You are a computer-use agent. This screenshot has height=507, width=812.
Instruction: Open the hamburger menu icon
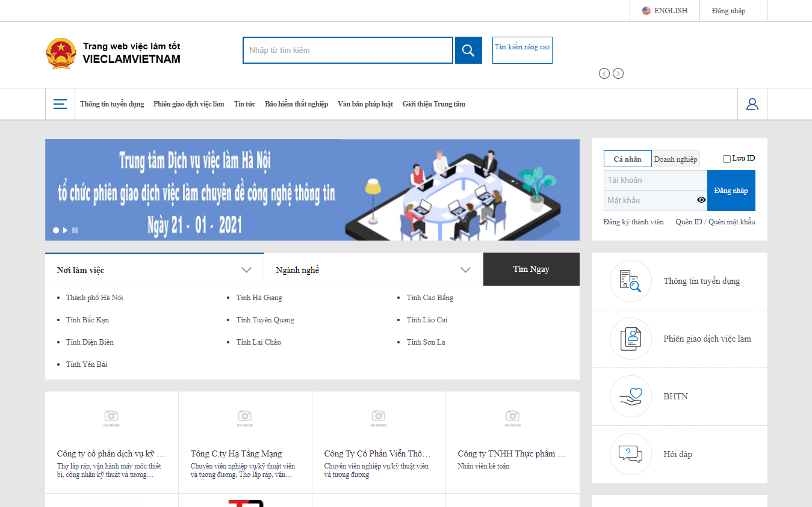[60, 104]
